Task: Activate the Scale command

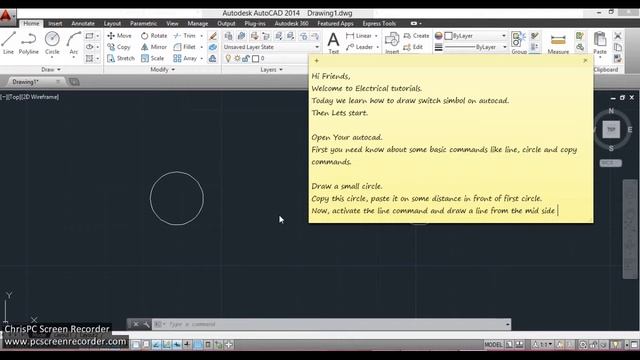Action: click(152, 58)
